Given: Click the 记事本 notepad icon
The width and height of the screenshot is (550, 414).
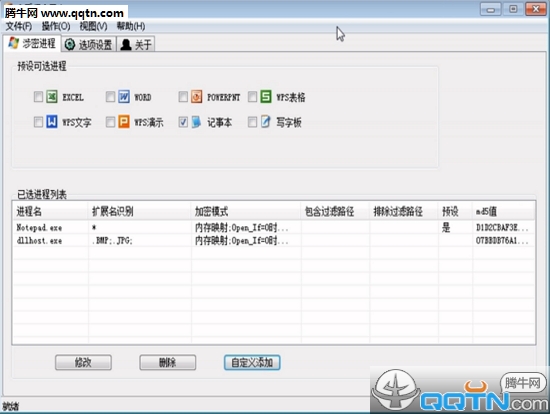Looking at the screenshot, I should point(196,122).
